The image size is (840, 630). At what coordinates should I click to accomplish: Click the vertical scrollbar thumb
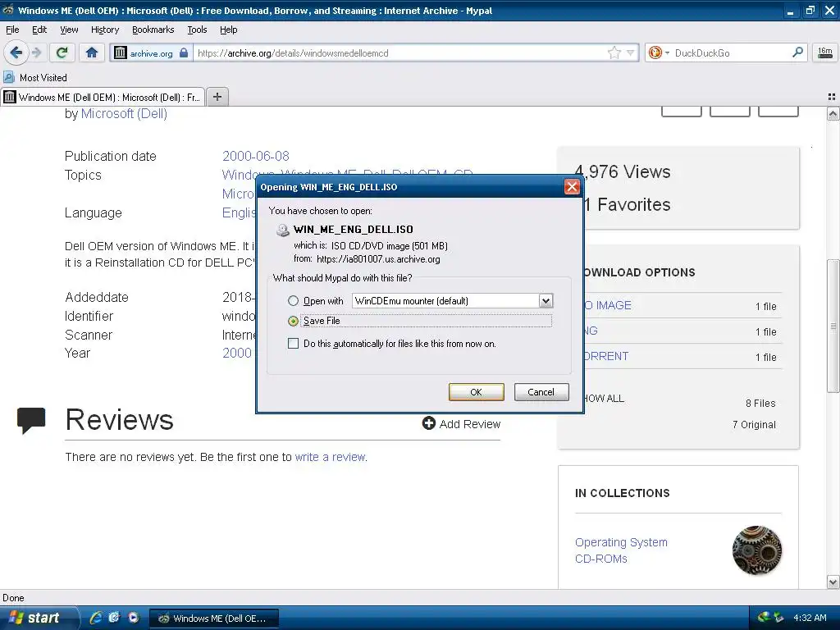[x=833, y=326]
